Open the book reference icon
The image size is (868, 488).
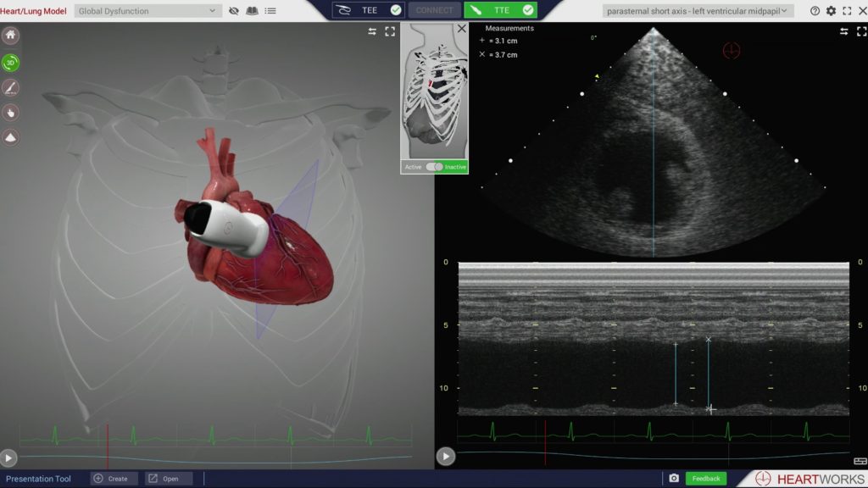point(252,11)
